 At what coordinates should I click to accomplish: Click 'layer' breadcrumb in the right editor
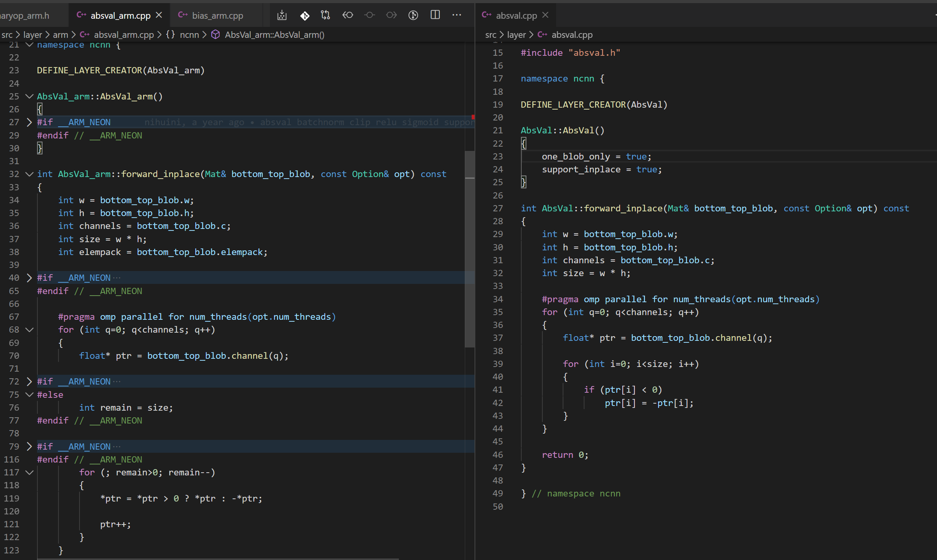pyautogui.click(x=517, y=35)
